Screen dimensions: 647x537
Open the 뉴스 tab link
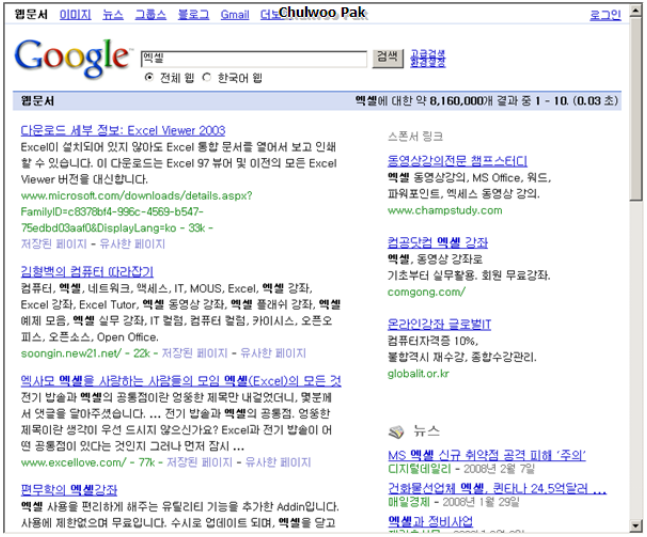pyautogui.click(x=113, y=15)
